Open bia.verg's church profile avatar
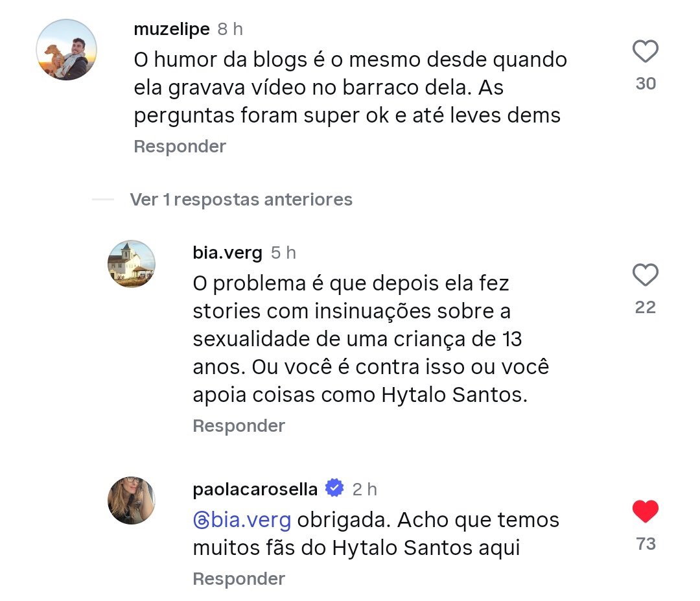 click(x=131, y=264)
